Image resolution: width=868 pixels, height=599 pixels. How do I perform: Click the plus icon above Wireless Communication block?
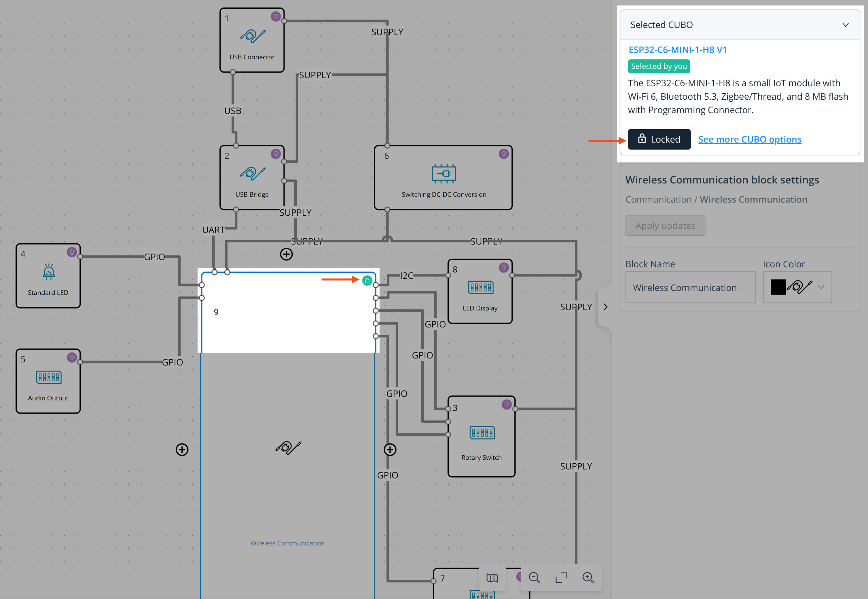(x=286, y=254)
